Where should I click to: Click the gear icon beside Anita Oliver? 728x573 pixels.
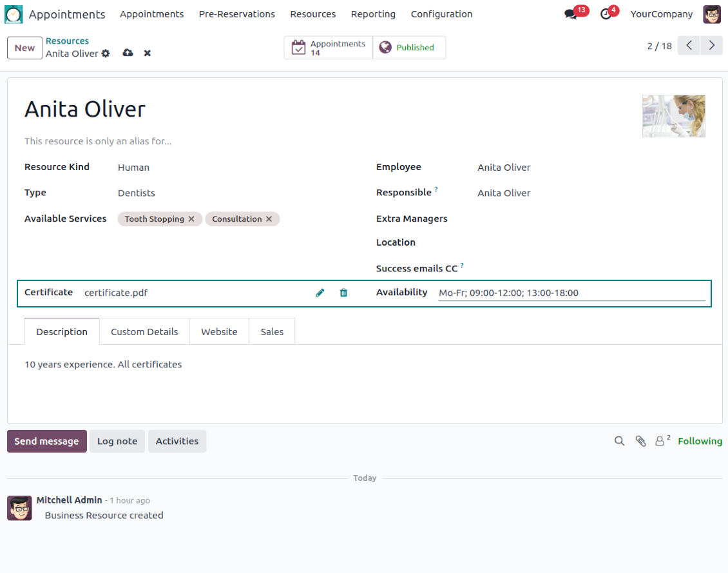(106, 53)
